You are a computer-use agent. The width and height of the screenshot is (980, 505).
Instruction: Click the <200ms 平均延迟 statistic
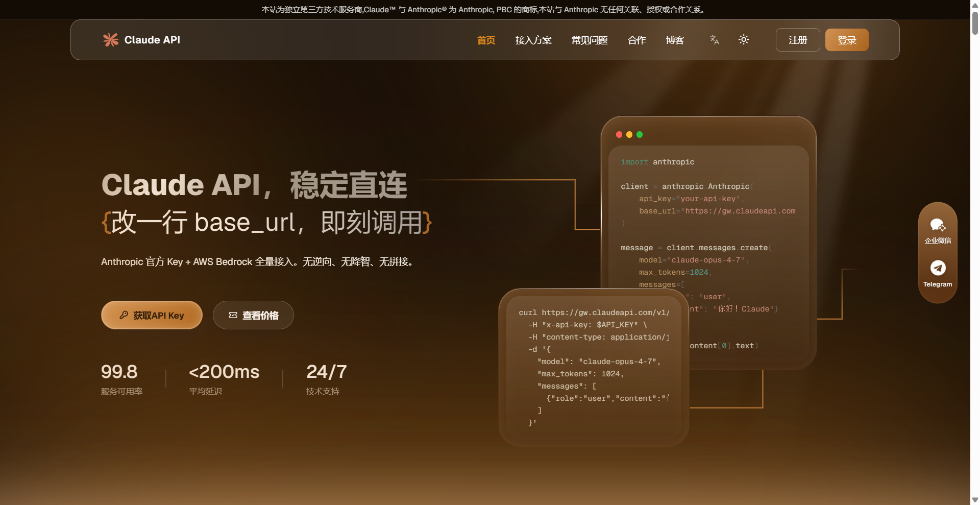point(224,379)
